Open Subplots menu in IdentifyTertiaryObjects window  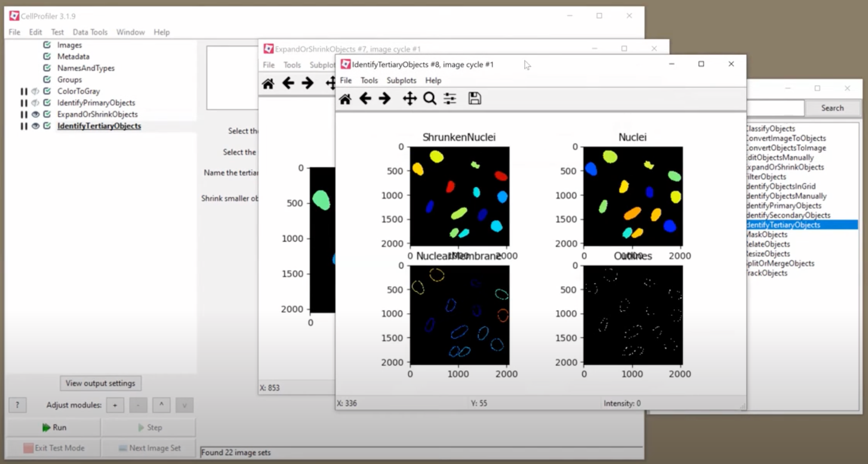[401, 81]
